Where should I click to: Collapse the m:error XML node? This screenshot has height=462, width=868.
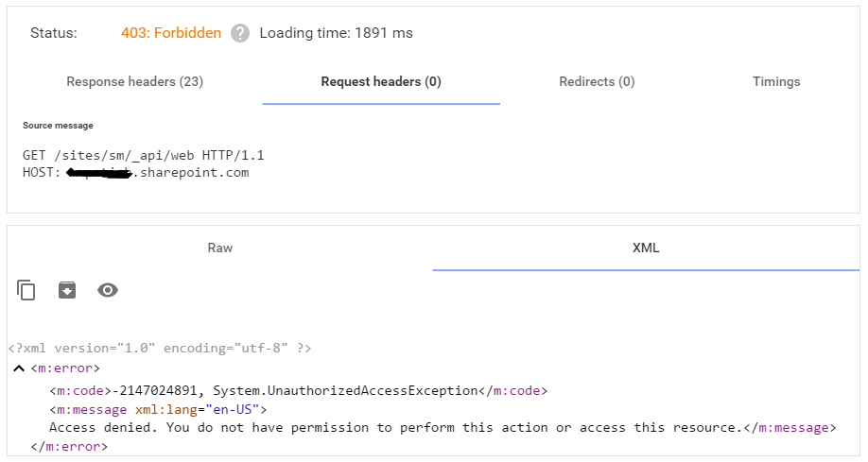(19, 368)
